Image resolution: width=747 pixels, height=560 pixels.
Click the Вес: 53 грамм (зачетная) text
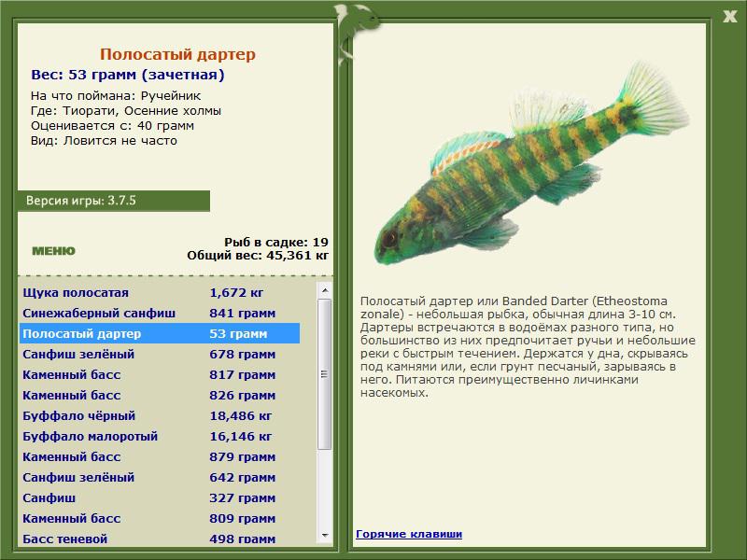[128, 75]
